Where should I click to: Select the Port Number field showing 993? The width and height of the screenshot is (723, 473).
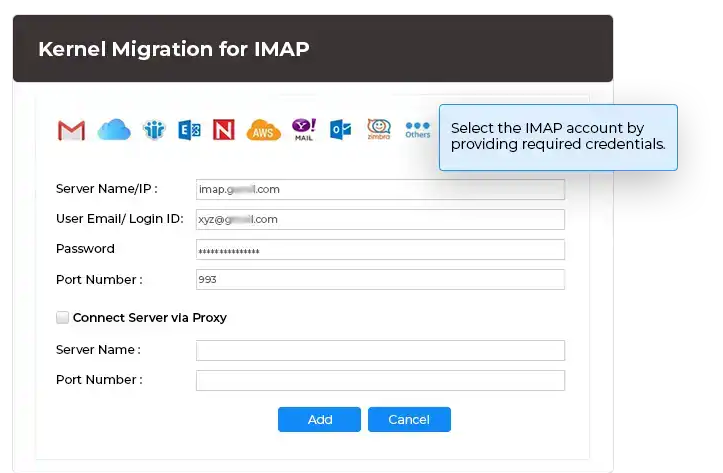380,280
